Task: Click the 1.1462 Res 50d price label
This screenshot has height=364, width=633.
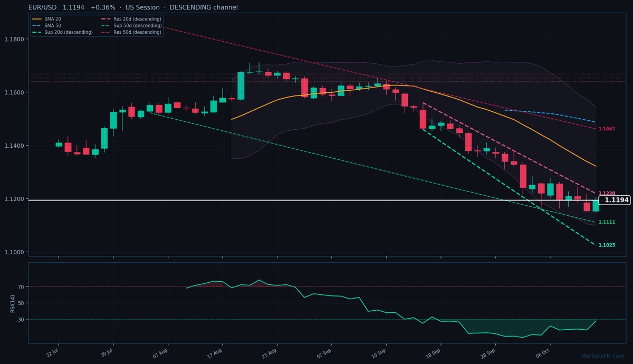Action: tap(607, 129)
